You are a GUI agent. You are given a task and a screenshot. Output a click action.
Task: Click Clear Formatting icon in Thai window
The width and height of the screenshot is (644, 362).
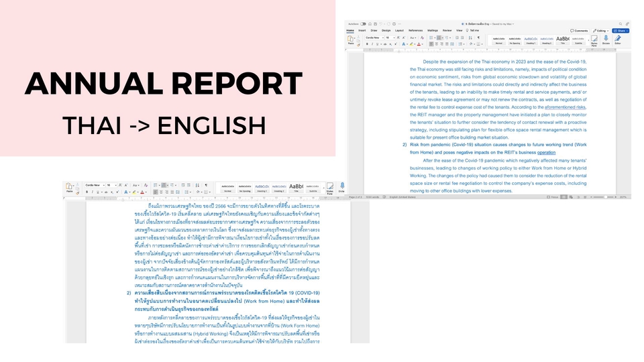pyautogui.click(x=146, y=185)
